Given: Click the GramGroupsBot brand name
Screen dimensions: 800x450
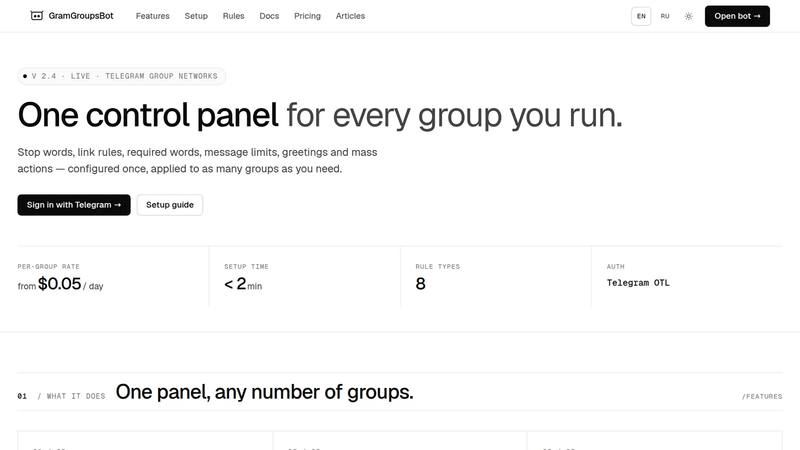Looking at the screenshot, I should (x=81, y=16).
